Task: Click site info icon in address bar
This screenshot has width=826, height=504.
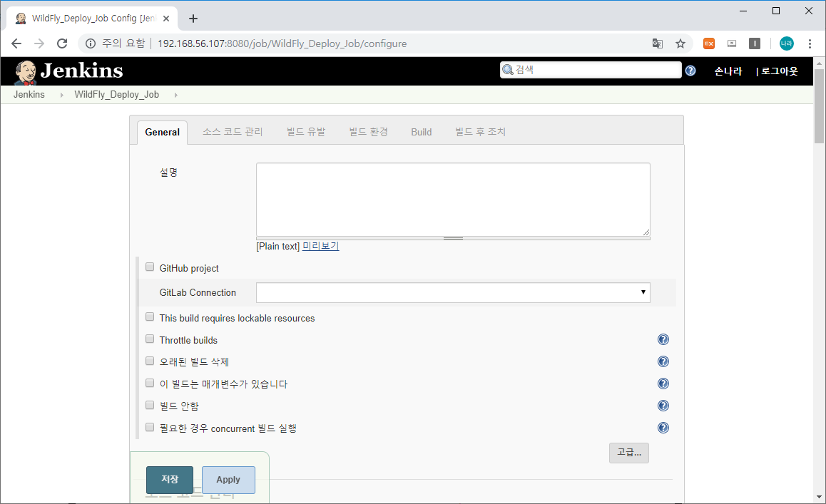Action: [x=91, y=43]
